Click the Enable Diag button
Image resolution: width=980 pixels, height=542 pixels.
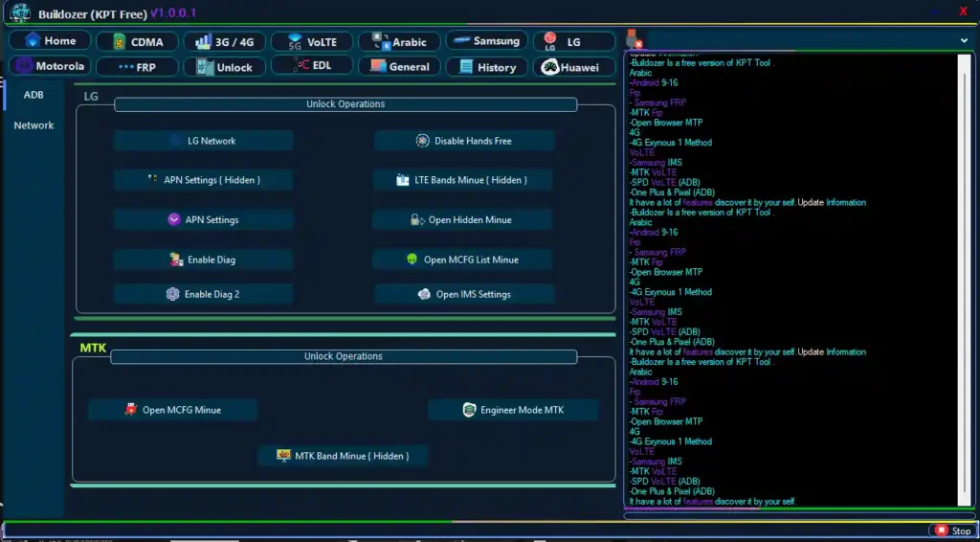point(203,260)
